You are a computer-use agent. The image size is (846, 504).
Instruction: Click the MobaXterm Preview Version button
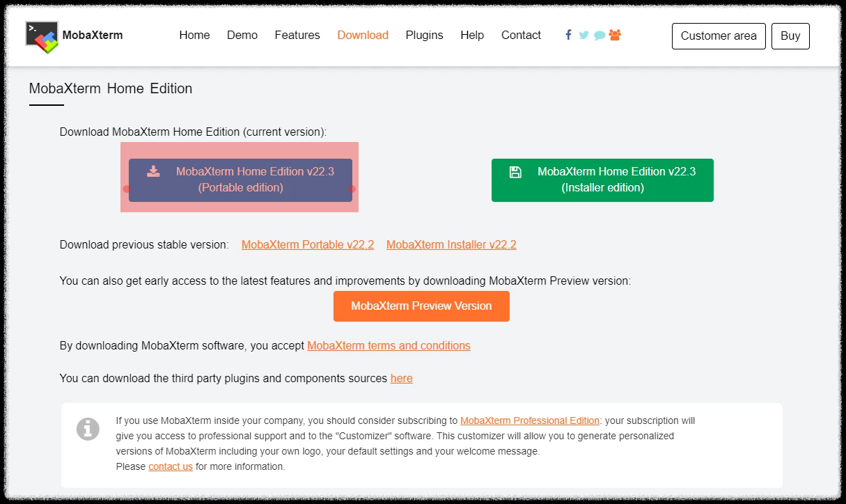point(421,306)
